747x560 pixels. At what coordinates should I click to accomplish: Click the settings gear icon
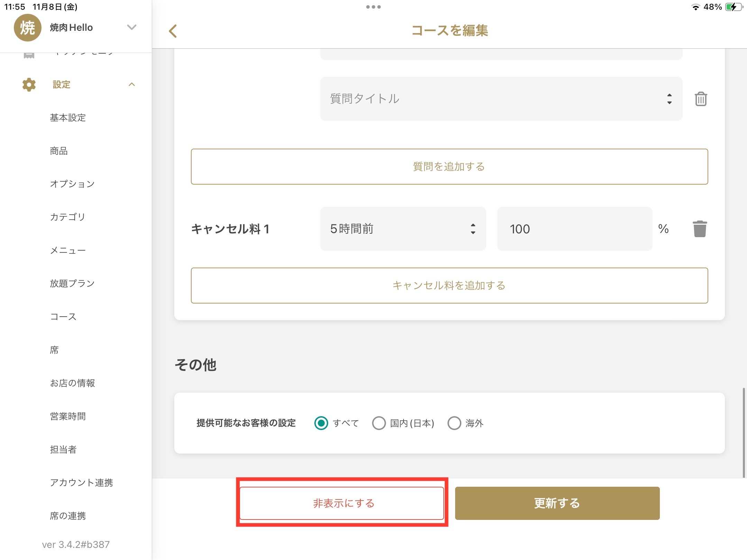click(29, 85)
